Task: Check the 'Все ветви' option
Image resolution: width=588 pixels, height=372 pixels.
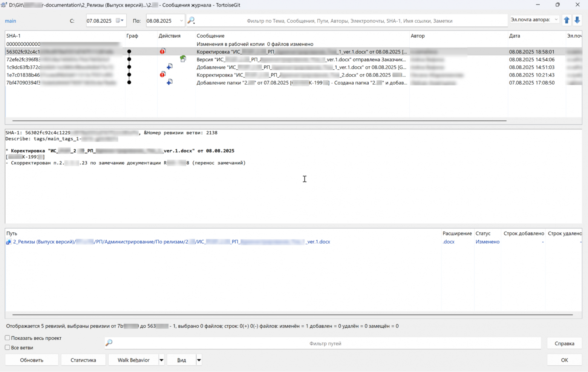Action: (7, 347)
